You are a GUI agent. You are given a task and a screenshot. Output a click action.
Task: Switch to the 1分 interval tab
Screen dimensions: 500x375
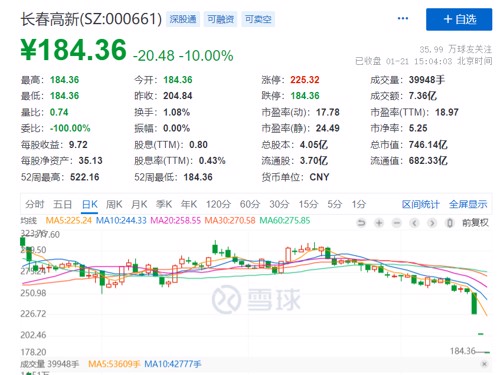[x=359, y=204]
